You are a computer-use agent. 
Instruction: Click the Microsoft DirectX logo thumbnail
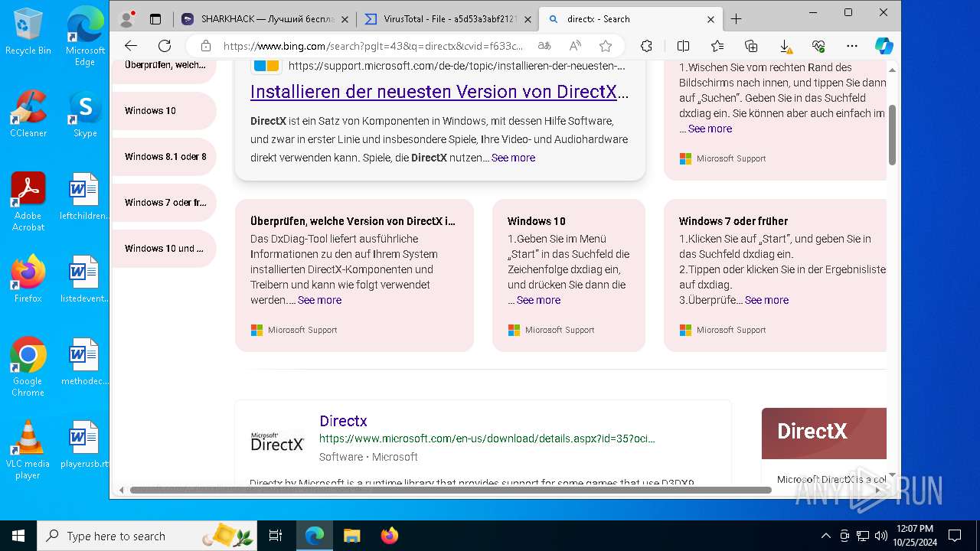(277, 441)
